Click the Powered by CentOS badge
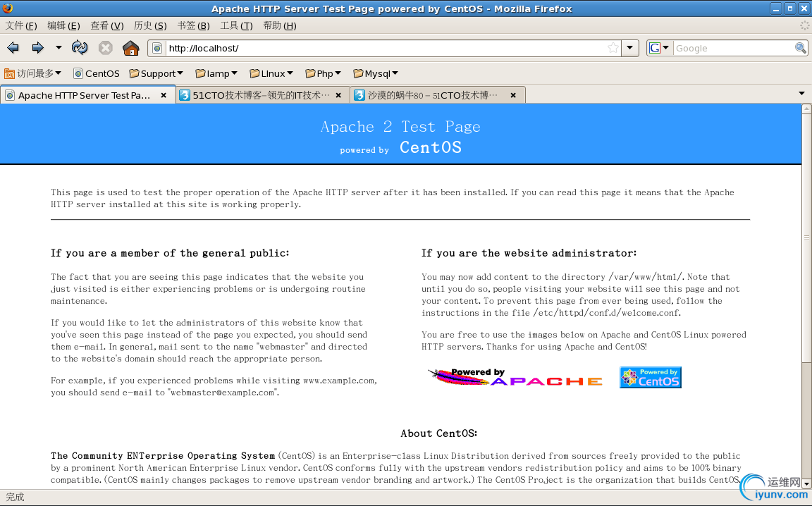The height and width of the screenshot is (506, 812). pos(651,377)
